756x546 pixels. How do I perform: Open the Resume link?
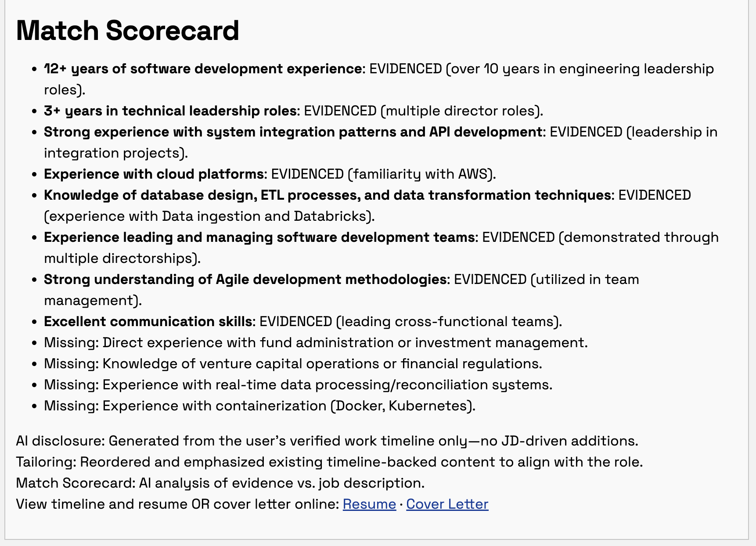369,504
